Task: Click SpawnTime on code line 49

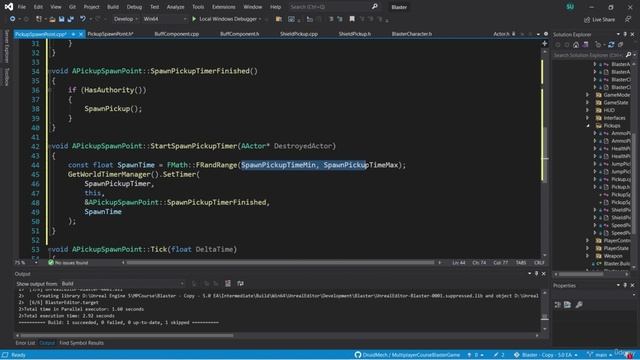Action: 103,211
